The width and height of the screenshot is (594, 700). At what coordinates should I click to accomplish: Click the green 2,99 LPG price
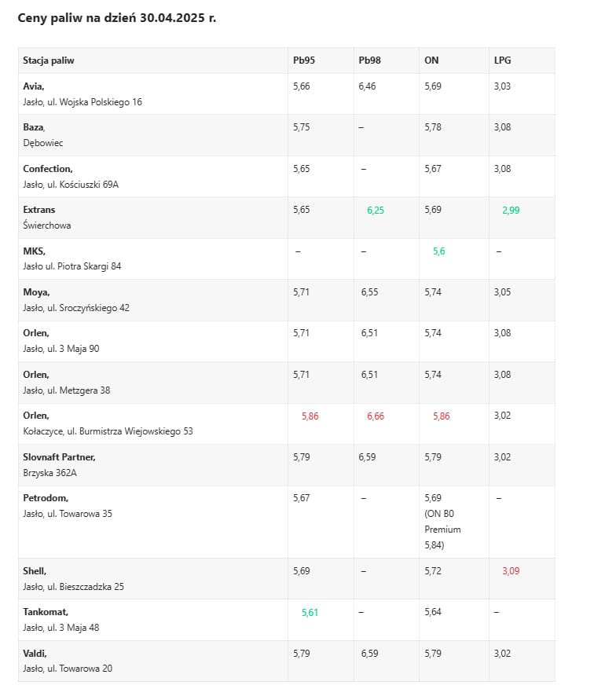pyautogui.click(x=511, y=211)
